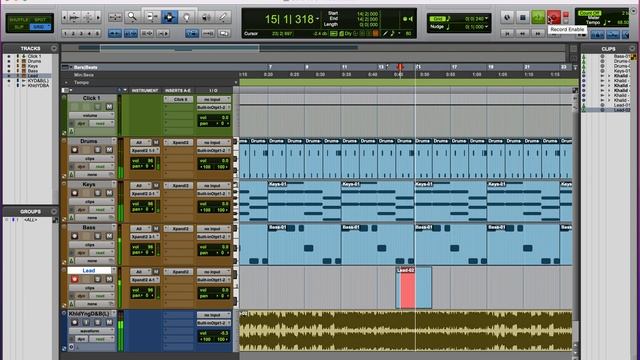Click the Lead track name
Screen dimensions: 640x360
point(89,270)
